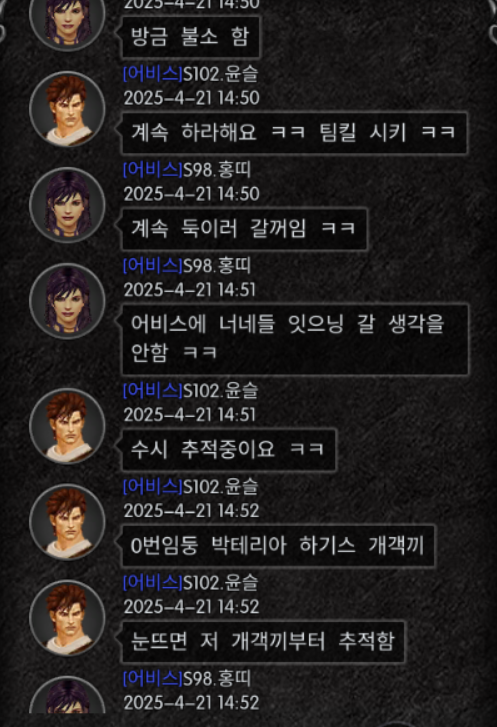Screen dimensions: 497x727
Task: Open 윤슬's portrait beside "수시 추적중이요" message
Action: 67,426
